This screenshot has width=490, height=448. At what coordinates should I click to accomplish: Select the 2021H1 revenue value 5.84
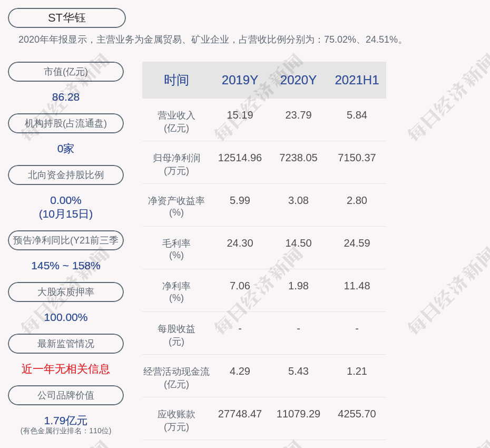tap(357, 115)
